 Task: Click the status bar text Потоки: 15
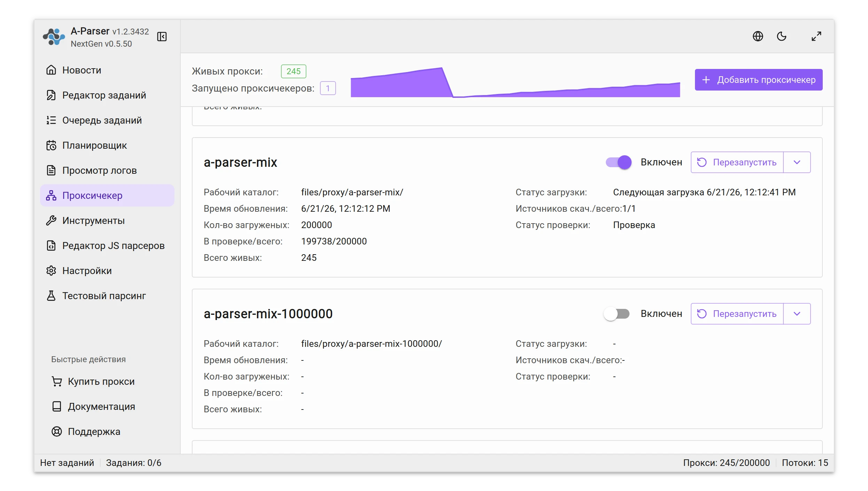(x=805, y=463)
